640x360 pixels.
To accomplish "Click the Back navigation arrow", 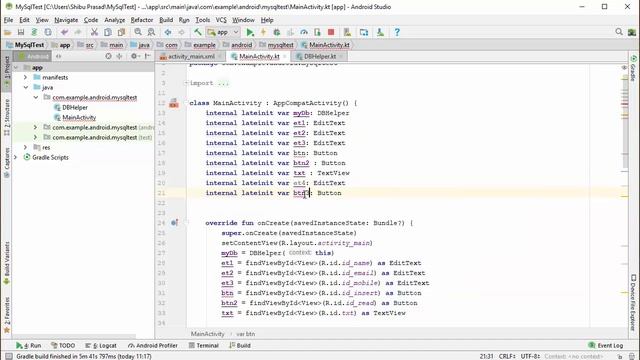I will click(x=168, y=32).
